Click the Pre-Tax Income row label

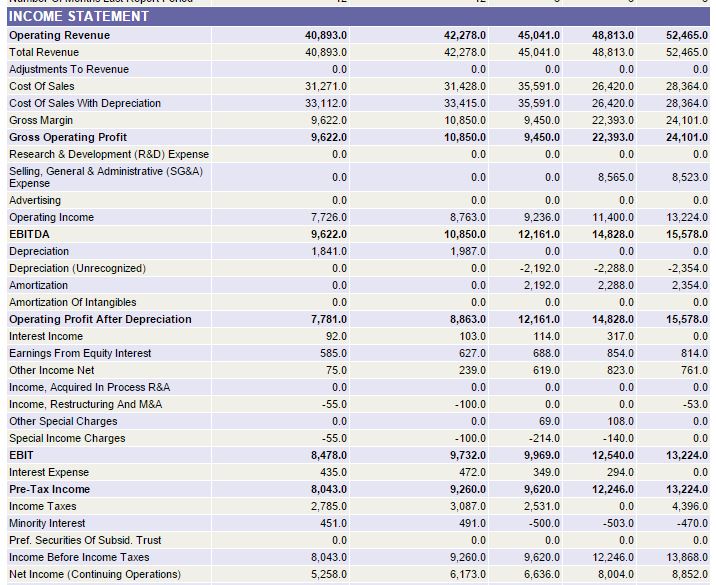click(49, 489)
